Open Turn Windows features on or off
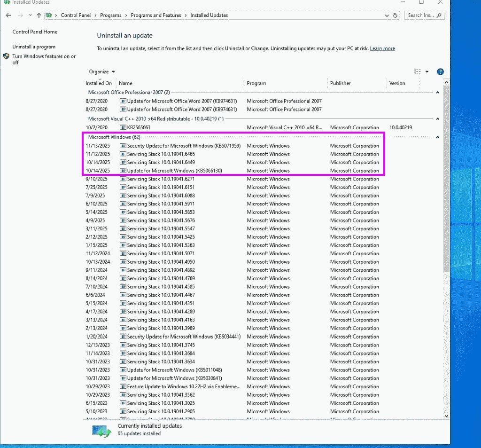Viewport: 481px width, 448px height. click(44, 59)
